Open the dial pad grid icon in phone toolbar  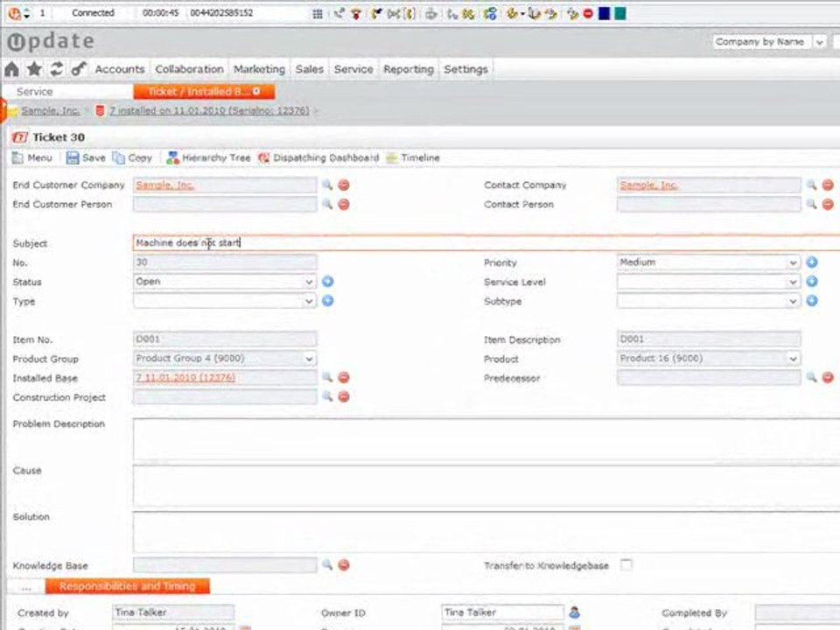(318, 13)
